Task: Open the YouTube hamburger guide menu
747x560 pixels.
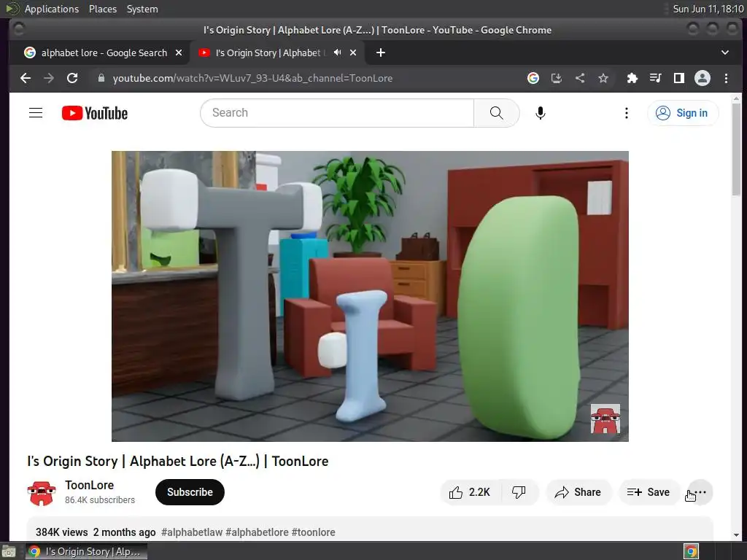Action: pos(36,113)
